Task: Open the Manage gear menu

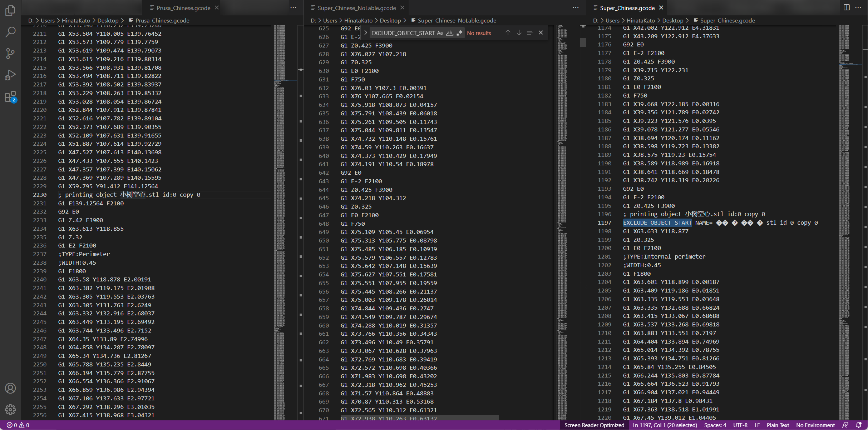Action: pos(10,409)
